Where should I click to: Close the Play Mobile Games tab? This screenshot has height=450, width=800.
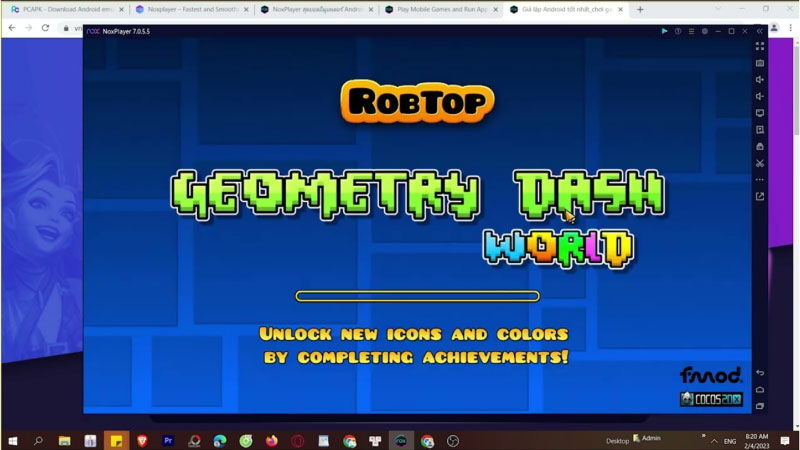(x=495, y=10)
